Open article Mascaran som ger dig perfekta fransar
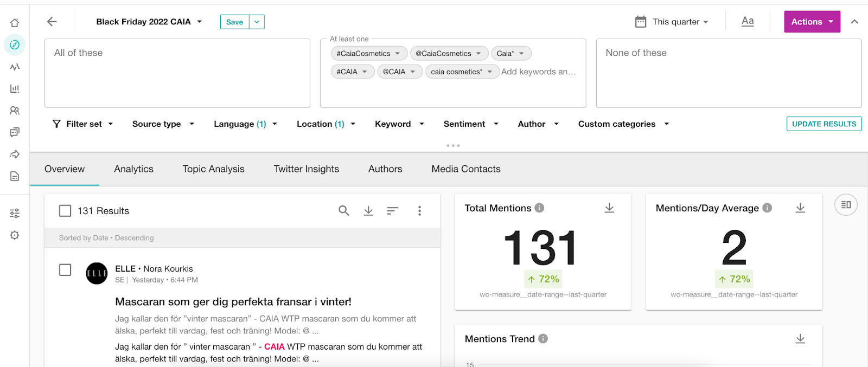Screen dimensions: 868x367 pyautogui.click(x=233, y=301)
